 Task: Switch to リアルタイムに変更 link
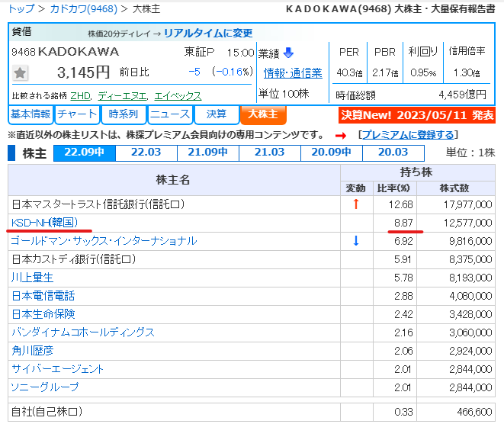pyautogui.click(x=207, y=33)
